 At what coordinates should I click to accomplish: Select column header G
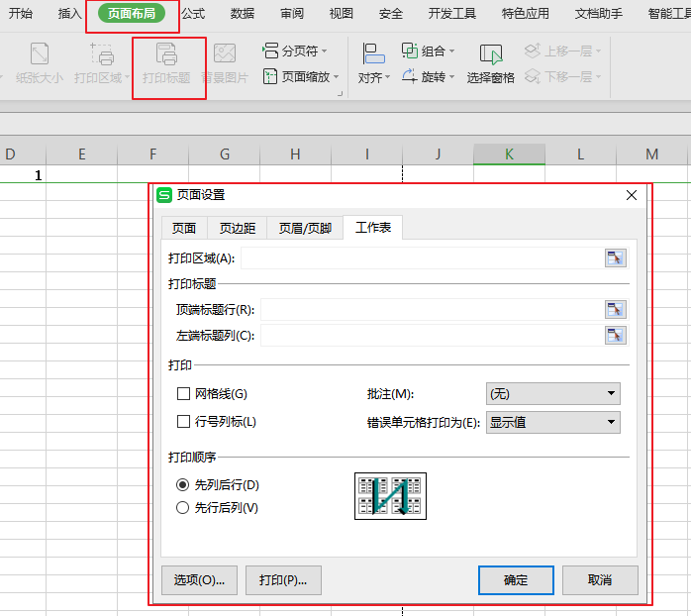(x=225, y=154)
